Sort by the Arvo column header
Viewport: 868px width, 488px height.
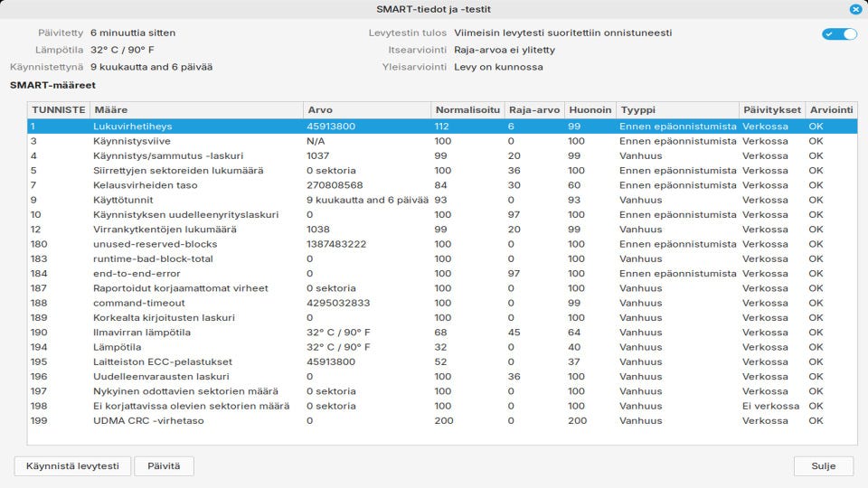pos(367,109)
